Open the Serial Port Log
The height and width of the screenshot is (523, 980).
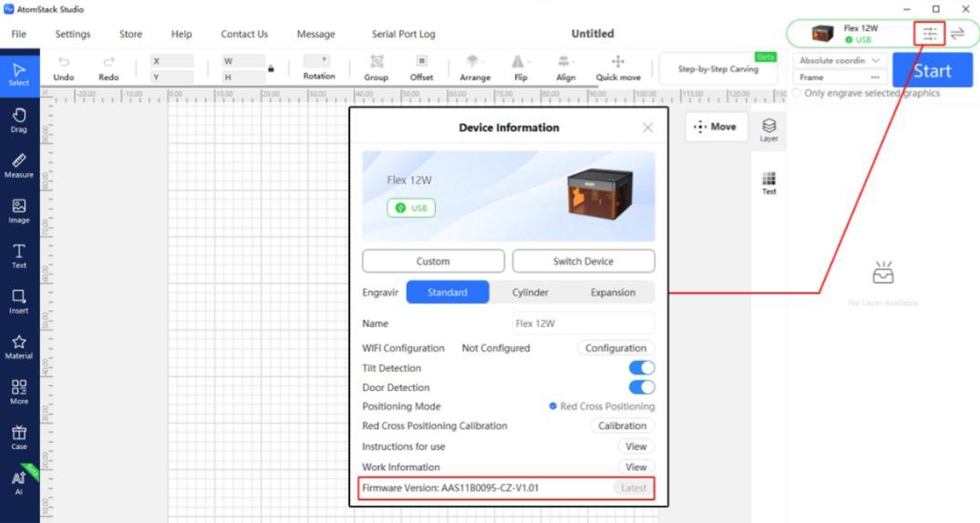point(403,34)
